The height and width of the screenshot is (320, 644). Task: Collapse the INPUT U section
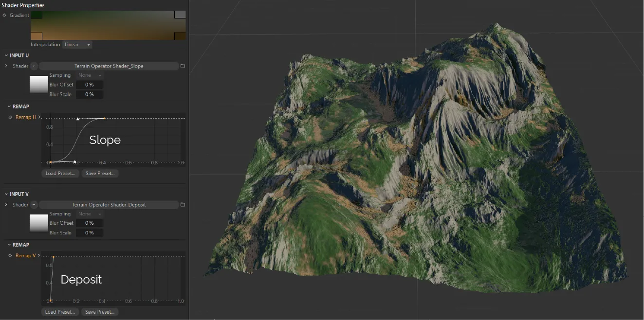click(x=6, y=55)
